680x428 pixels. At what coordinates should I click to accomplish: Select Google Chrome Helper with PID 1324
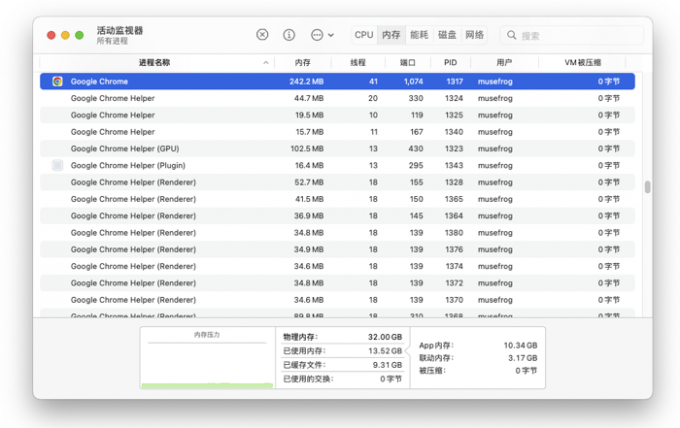click(337, 98)
